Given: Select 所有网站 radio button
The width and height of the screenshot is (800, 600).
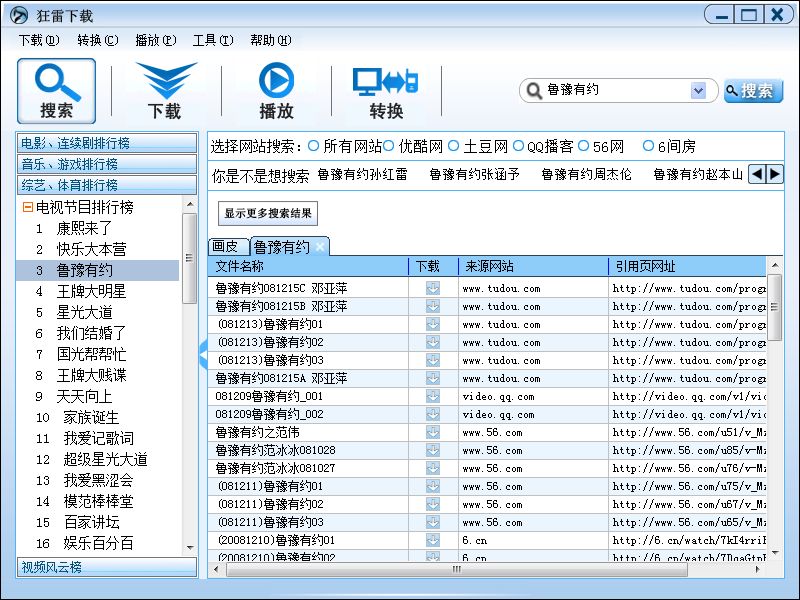Looking at the screenshot, I should coord(313,146).
